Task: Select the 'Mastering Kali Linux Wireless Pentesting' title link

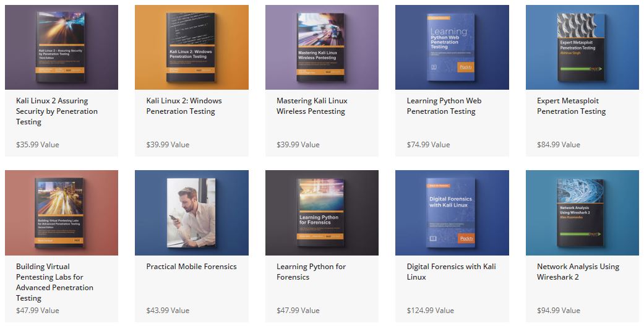Action: 312,106
